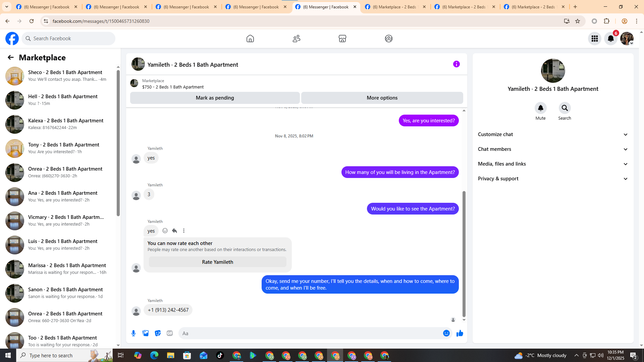Click the Search Facebook field
Viewport: 644px width, 362px height.
coord(68,39)
